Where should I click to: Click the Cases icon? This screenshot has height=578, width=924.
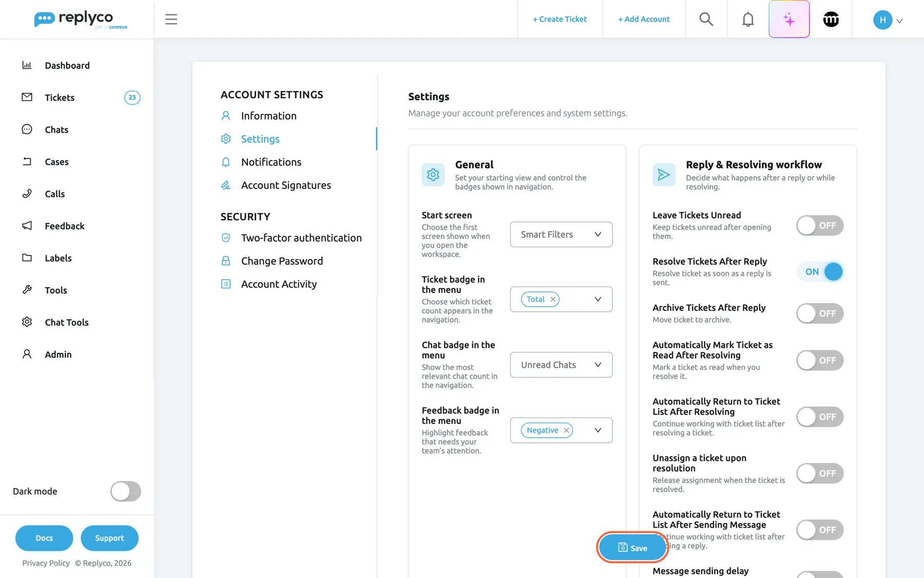click(27, 161)
